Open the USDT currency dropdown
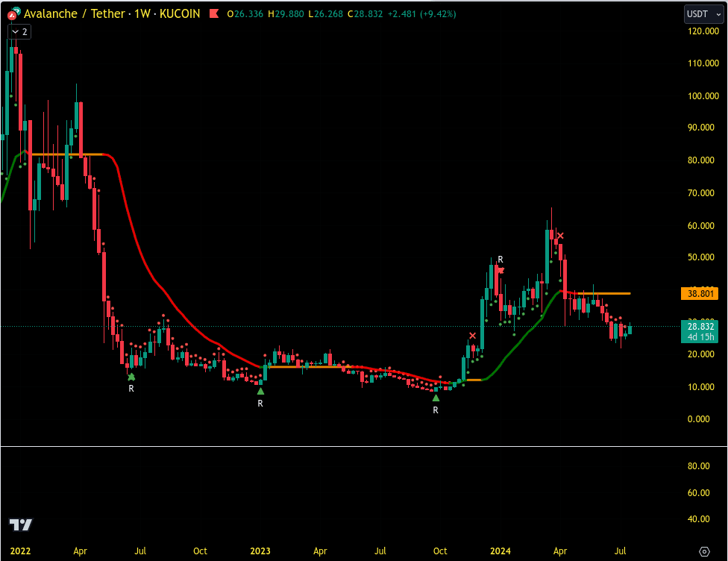 [x=704, y=14]
